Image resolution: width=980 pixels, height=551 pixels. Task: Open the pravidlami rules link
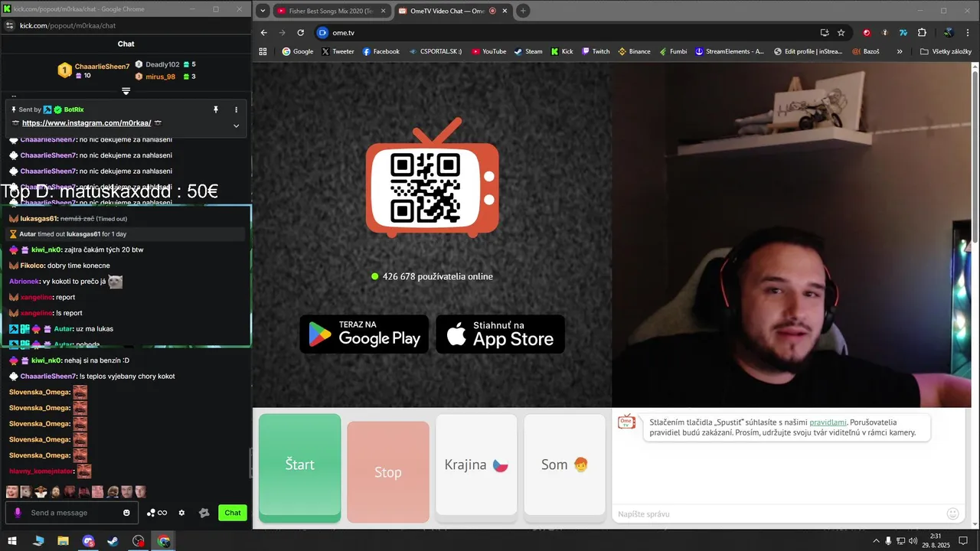pos(828,422)
